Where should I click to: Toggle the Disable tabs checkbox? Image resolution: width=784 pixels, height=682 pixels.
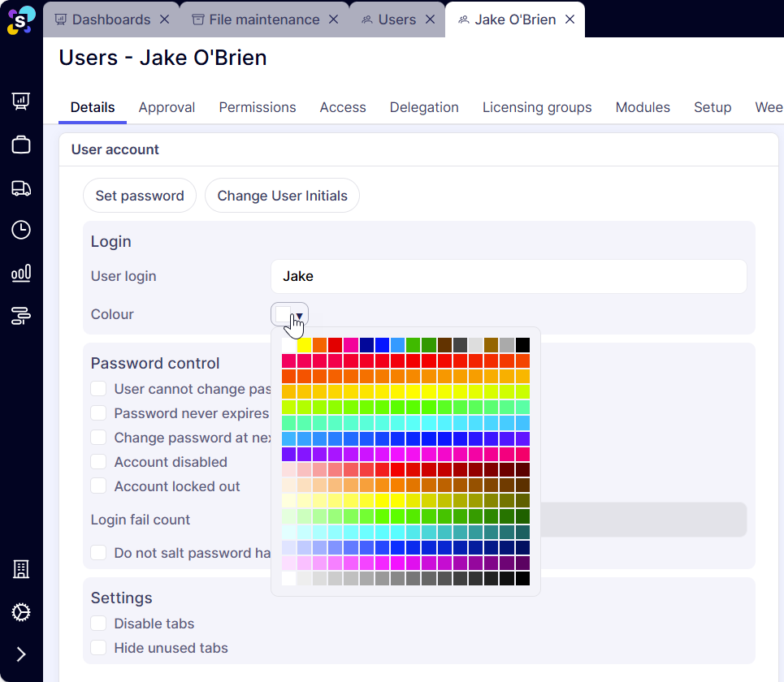click(x=98, y=624)
